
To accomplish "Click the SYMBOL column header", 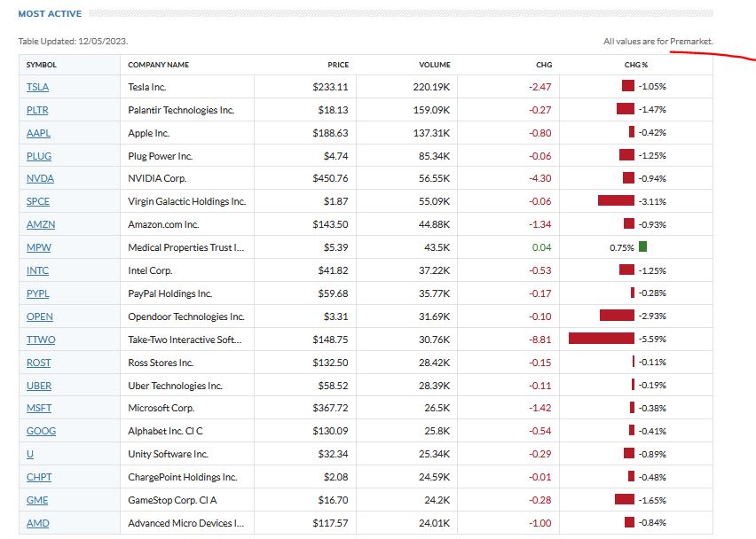I will point(42,65).
